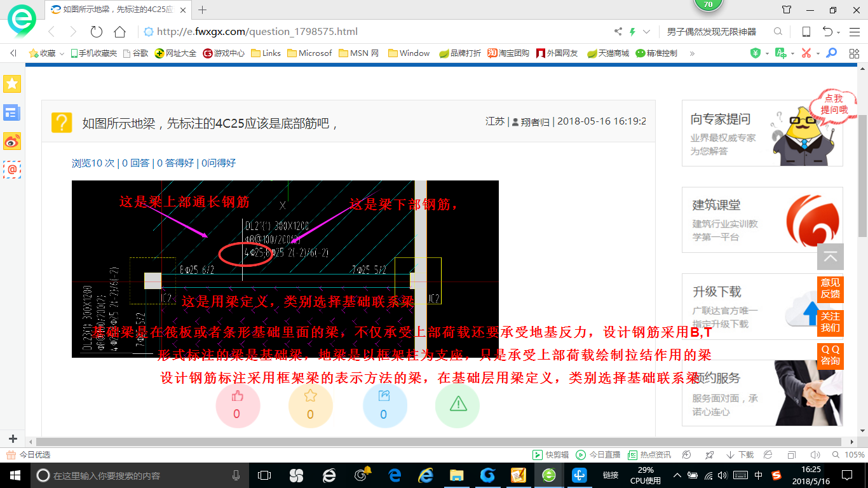Click the star favorite question button
The height and width of the screenshot is (488, 868).
tap(310, 405)
